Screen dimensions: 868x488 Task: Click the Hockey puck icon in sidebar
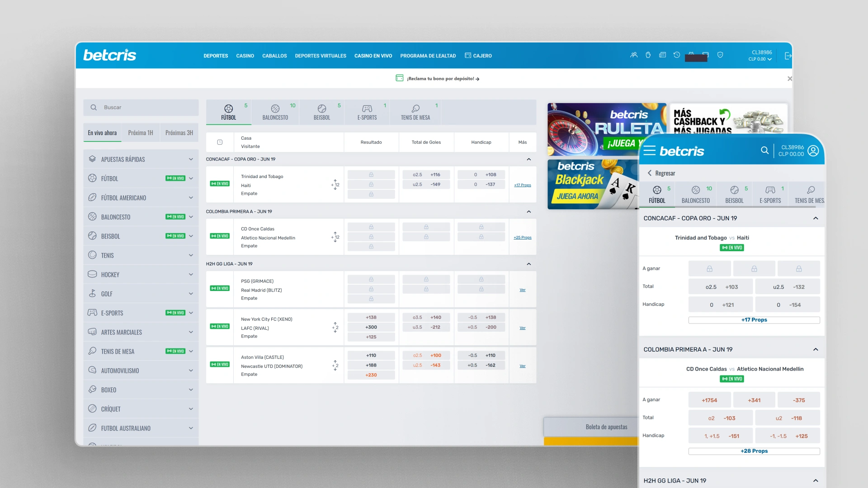(x=92, y=274)
